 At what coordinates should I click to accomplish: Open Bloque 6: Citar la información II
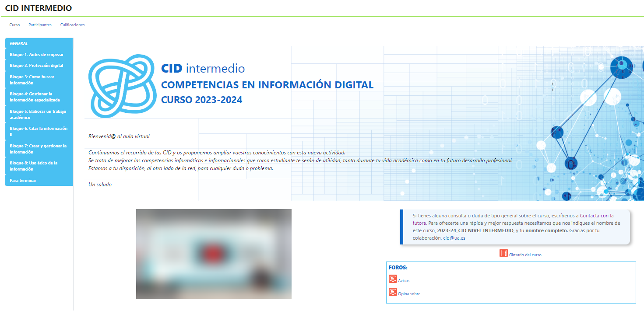tap(39, 131)
